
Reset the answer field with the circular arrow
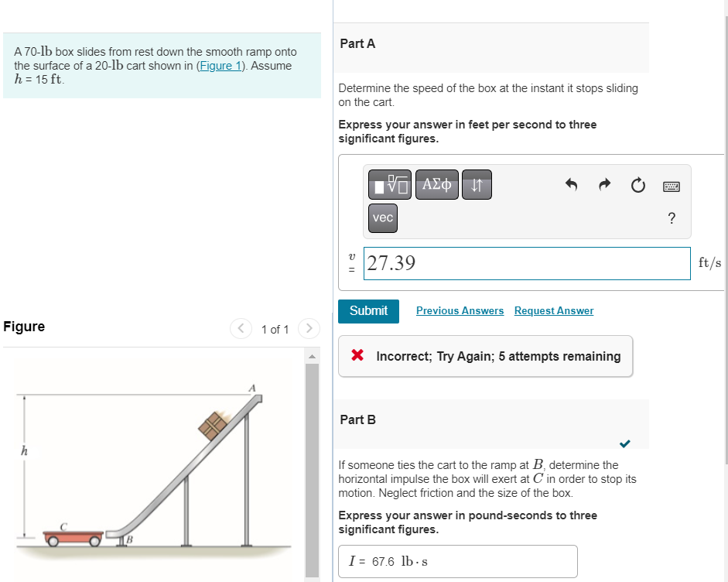[x=637, y=185]
